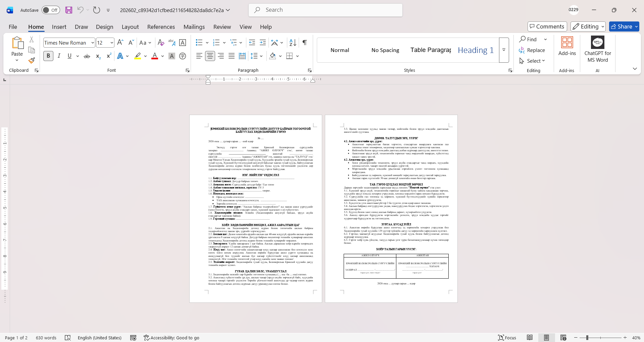Apply strikethrough formatting
The width and height of the screenshot is (644, 342).
87,56
